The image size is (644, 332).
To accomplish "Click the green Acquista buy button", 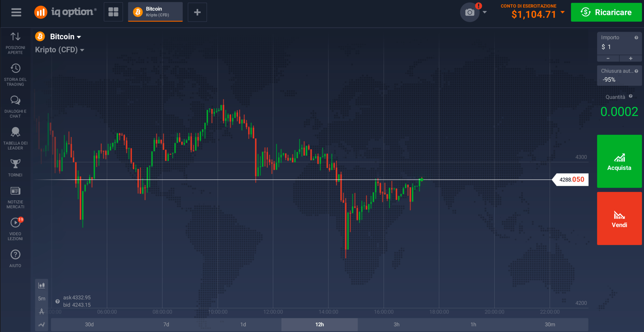I will pyautogui.click(x=619, y=161).
